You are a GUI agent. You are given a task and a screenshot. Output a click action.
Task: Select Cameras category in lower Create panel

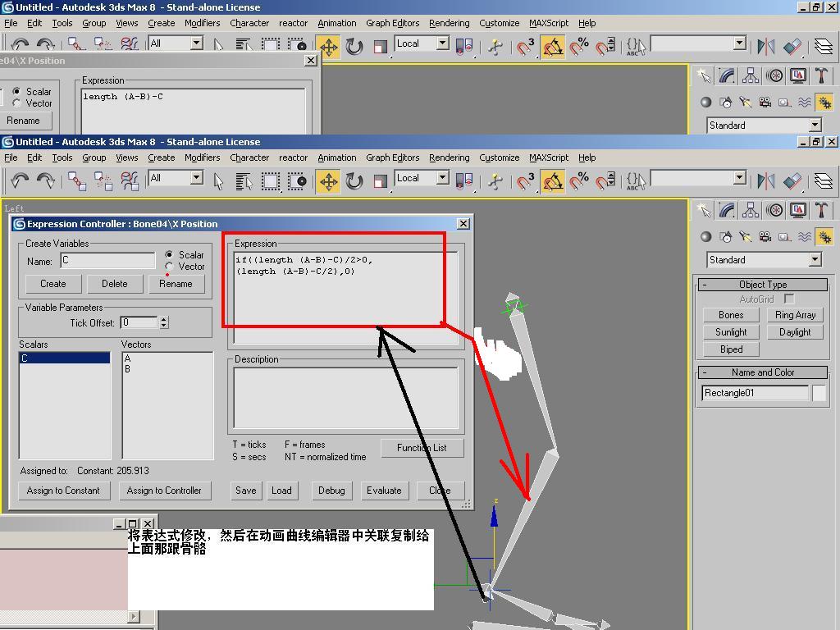765,236
